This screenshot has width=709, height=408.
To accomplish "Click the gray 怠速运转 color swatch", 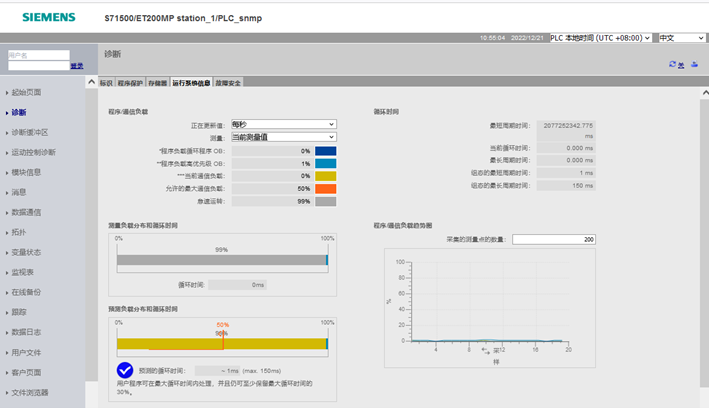I will (326, 201).
